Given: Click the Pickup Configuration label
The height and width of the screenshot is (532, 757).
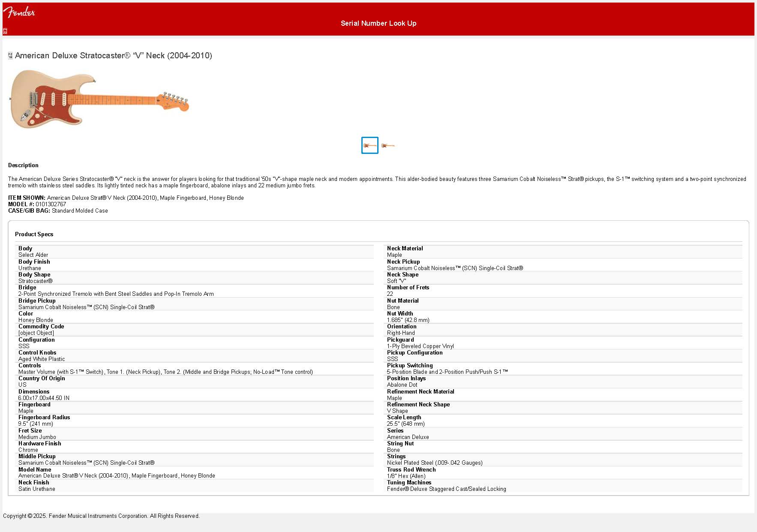Looking at the screenshot, I should 415,352.
